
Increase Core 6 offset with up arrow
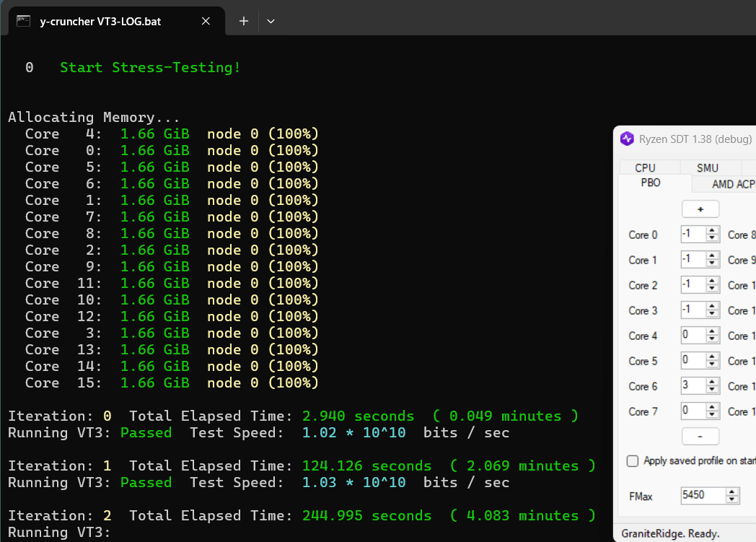[x=712, y=382]
